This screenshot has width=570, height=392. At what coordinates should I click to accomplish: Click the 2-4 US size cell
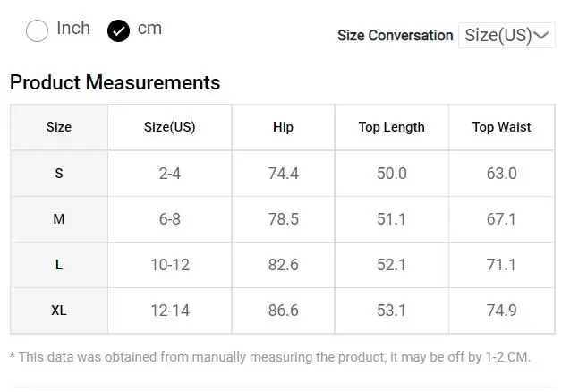pos(169,174)
